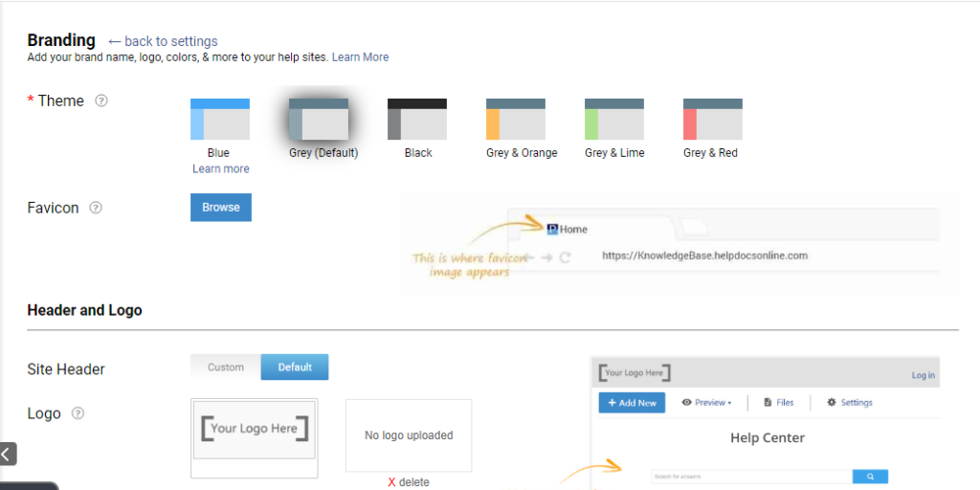Select the Blue theme swatch
Image resolution: width=980 pixels, height=490 pixels.
(219, 120)
